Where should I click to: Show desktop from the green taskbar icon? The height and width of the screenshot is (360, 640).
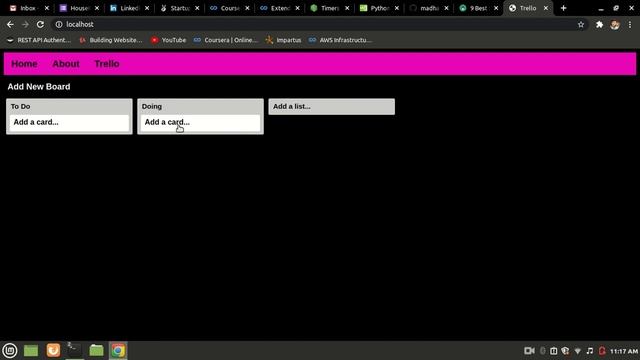point(31,350)
